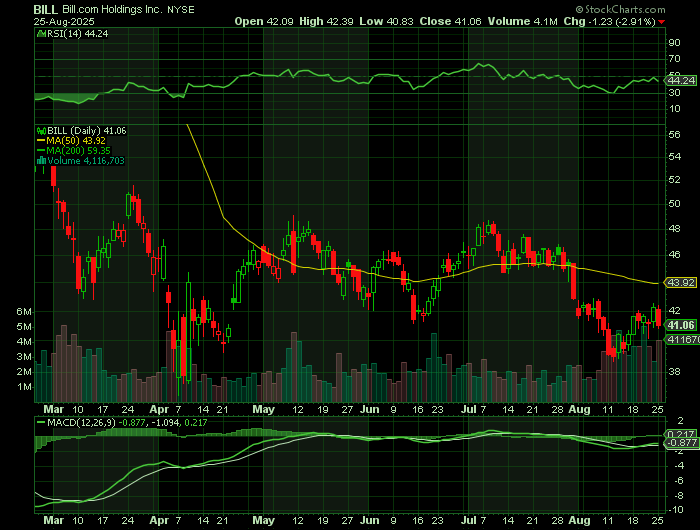Click the 6M volume axis label
700x530 pixels.
pyautogui.click(x=24, y=312)
